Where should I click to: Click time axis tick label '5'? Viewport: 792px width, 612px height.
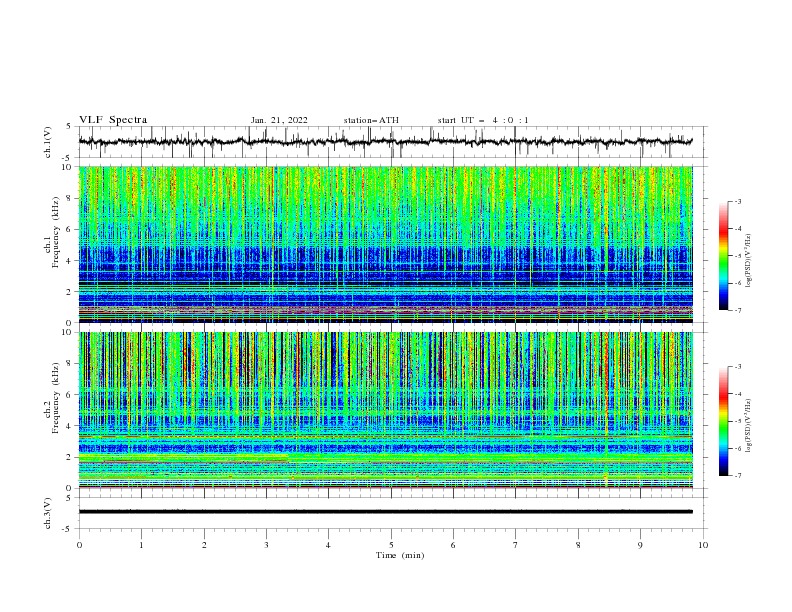(391, 545)
